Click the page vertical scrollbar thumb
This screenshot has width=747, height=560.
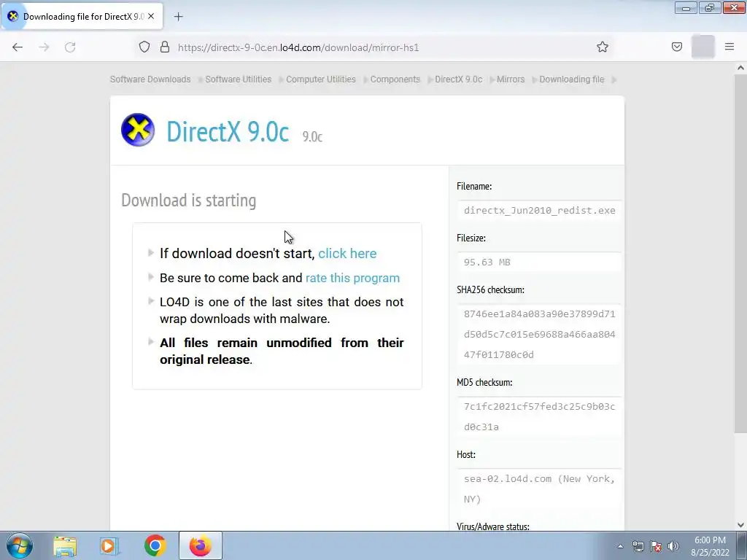point(740,253)
